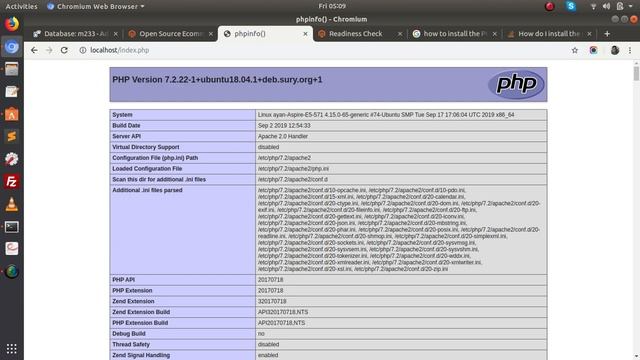Reload the phpinfo page
Image resolution: width=640 pixels, height=360 pixels.
pos(64,50)
